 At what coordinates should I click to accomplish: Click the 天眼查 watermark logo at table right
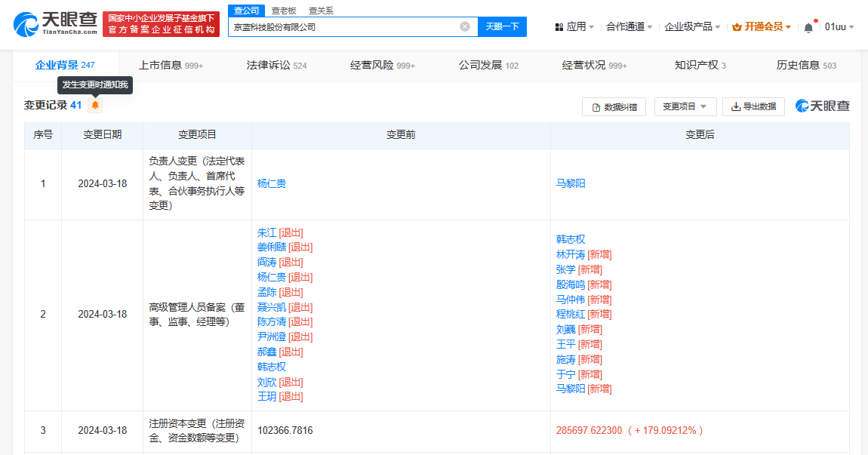(x=822, y=106)
